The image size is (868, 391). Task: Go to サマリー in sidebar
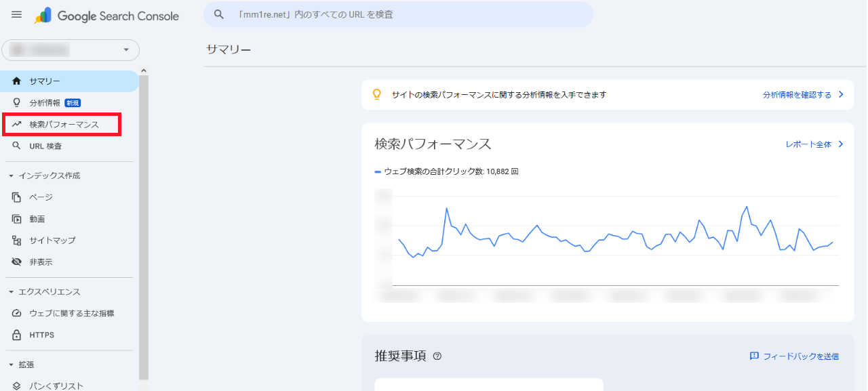coord(45,81)
